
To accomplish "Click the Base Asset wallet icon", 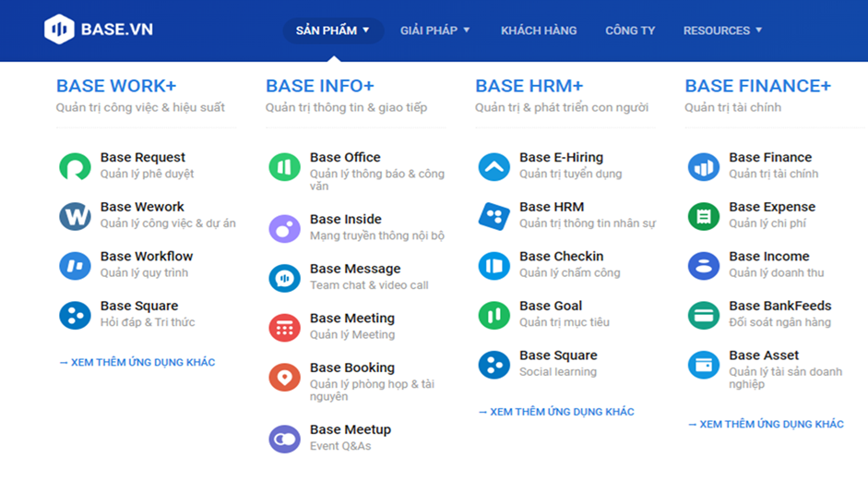I will click(704, 365).
